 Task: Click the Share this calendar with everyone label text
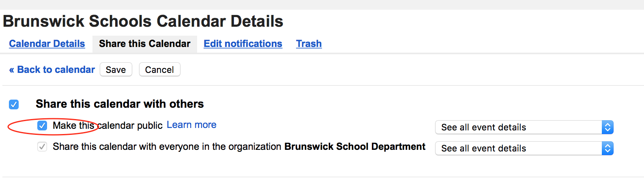point(167,147)
